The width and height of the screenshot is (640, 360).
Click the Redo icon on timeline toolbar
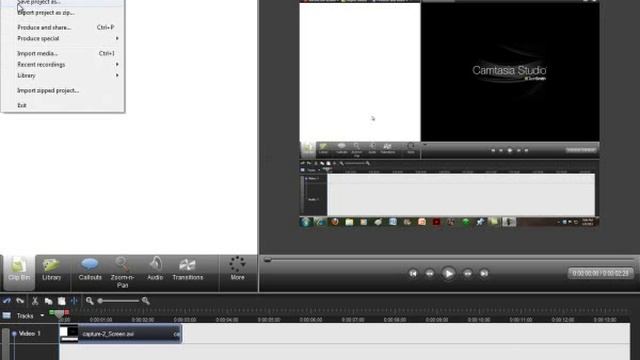tap(20, 301)
